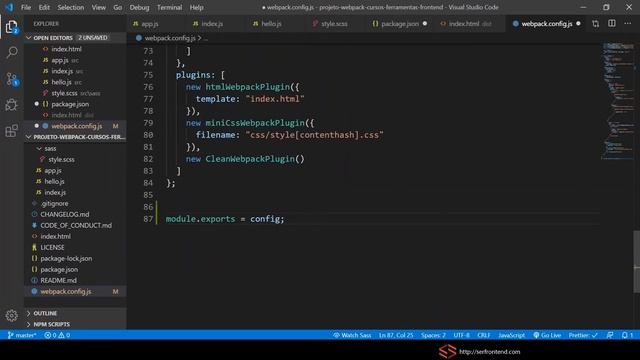Image resolution: width=640 pixels, height=360 pixels.
Task: Collapse the Open Editors section
Action: point(75,38)
